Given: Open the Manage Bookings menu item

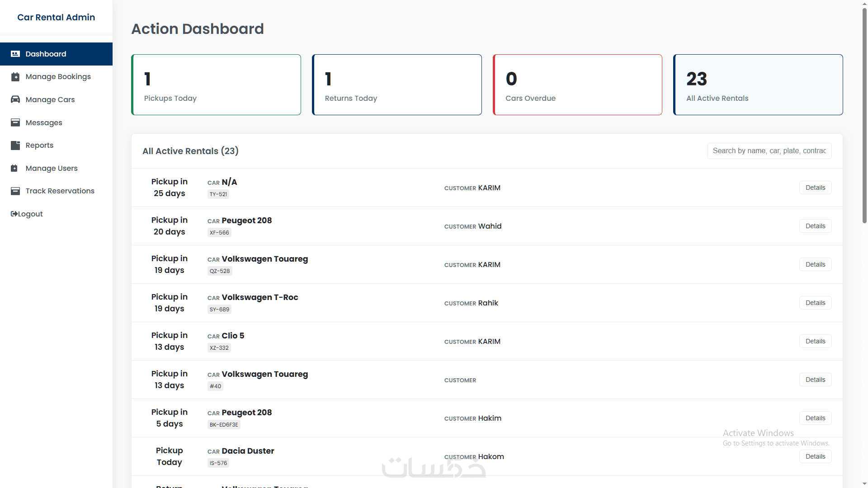Looking at the screenshot, I should [x=58, y=77].
